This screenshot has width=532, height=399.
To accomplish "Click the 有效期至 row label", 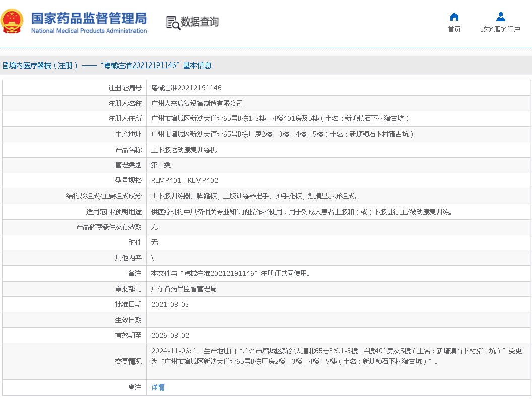I will coord(128,336).
